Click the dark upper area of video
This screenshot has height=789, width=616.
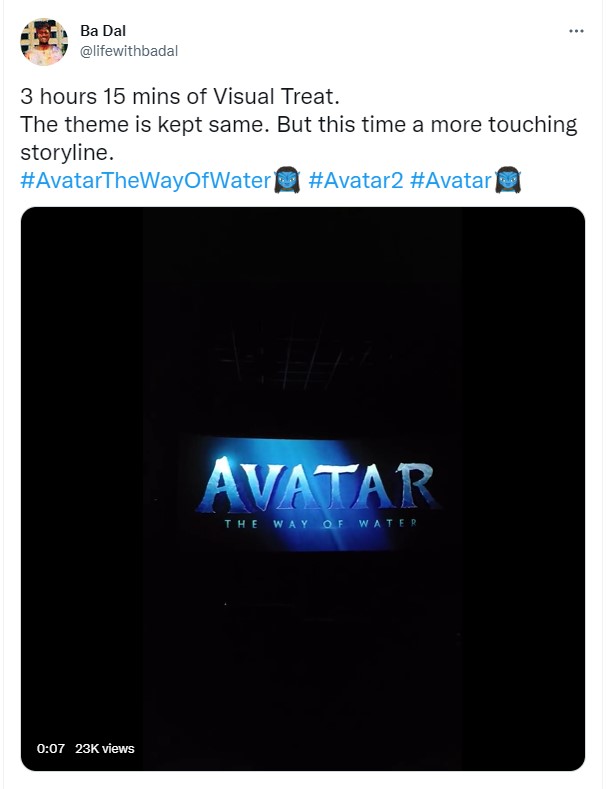click(x=302, y=312)
